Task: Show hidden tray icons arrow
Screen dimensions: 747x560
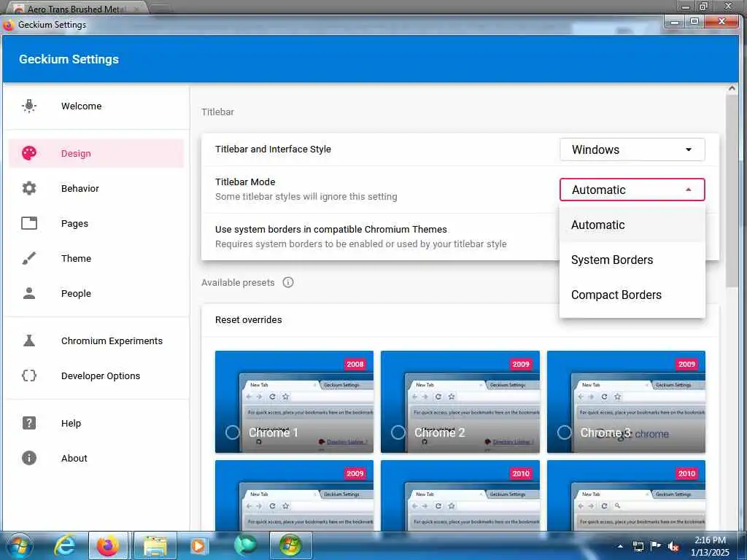Action: tap(620, 546)
